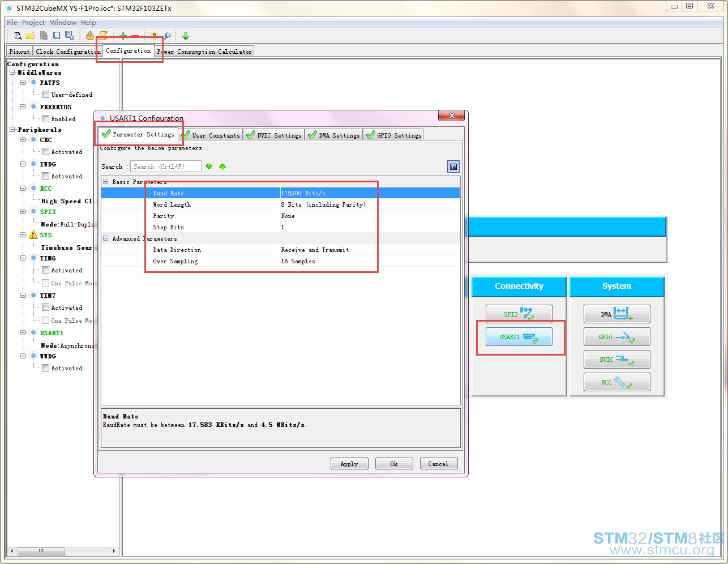Open the Power Consumption Calculator tab
Screen dimensions: 728x564
pos(204,52)
